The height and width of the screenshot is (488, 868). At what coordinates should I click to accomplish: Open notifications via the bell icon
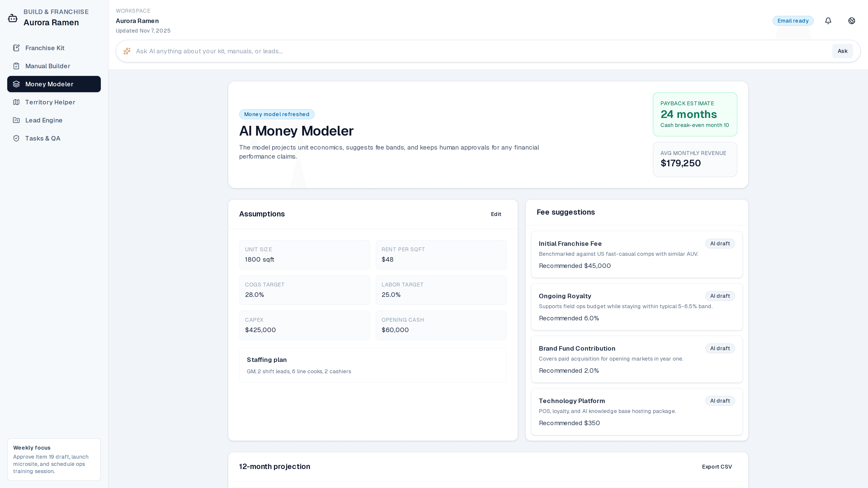coord(828,21)
